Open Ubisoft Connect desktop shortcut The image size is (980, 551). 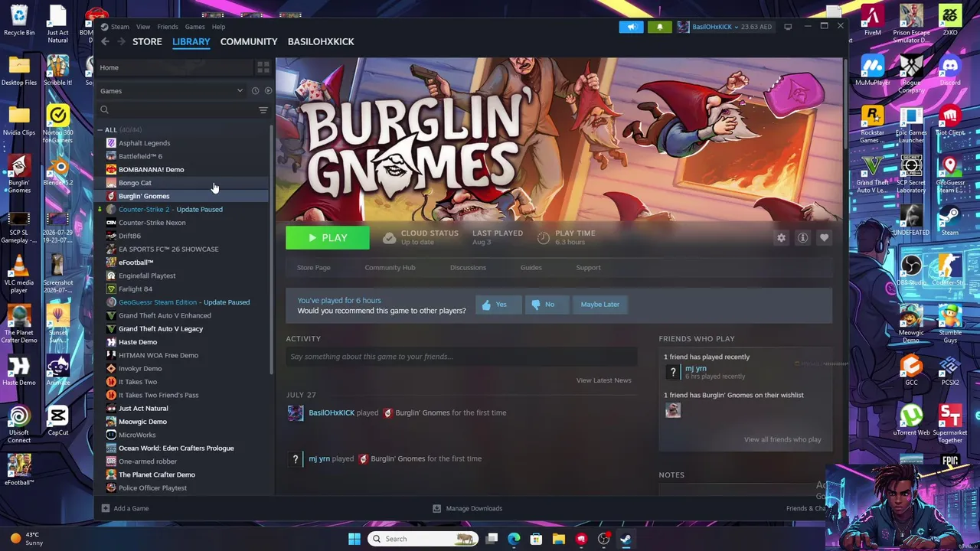tap(19, 425)
